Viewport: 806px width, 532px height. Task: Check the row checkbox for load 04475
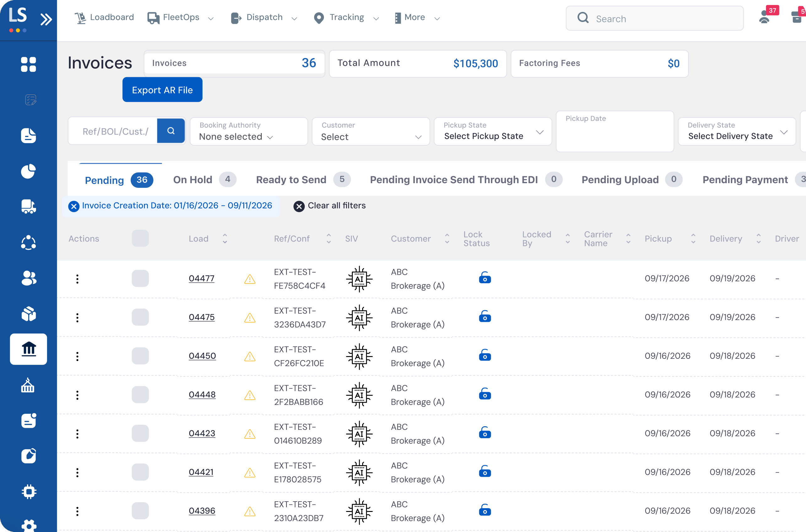(140, 317)
